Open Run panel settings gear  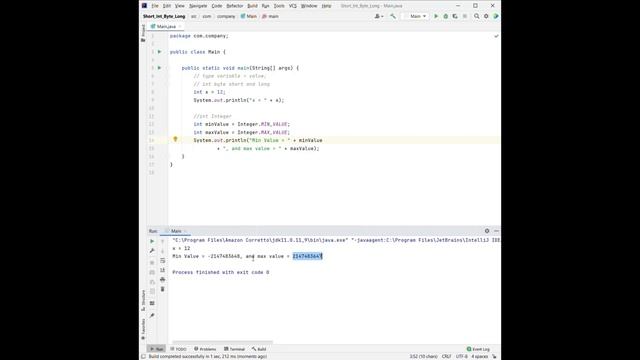(487, 231)
